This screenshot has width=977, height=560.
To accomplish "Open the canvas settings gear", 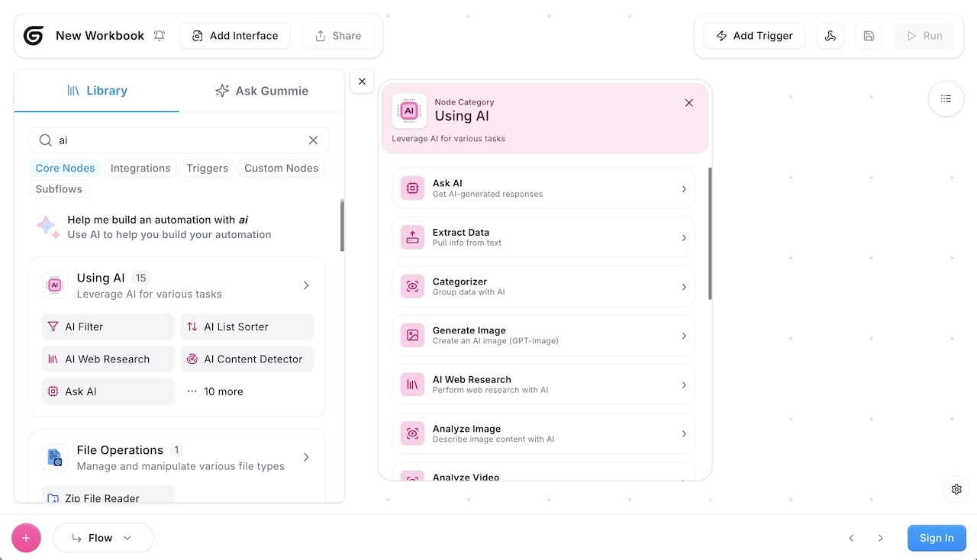I will (x=956, y=489).
